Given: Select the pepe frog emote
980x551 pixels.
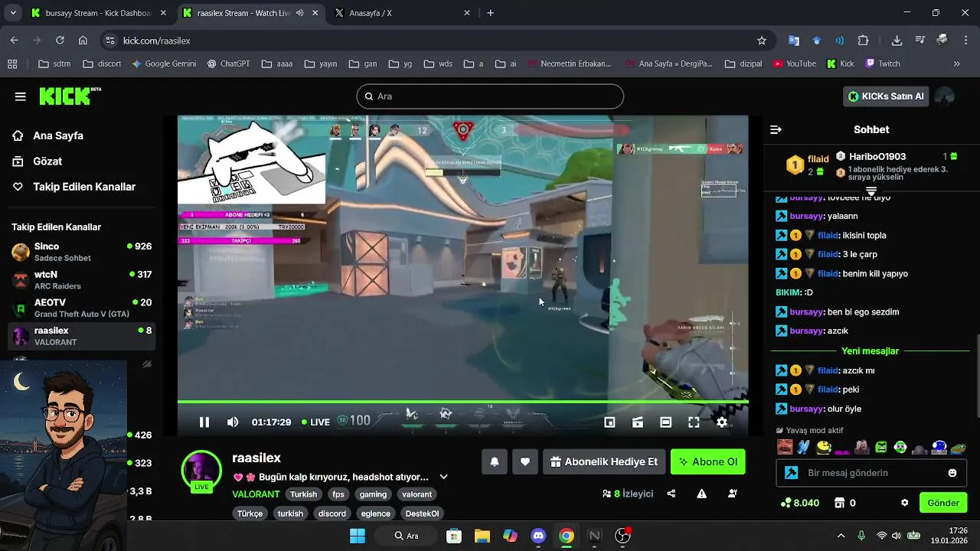Looking at the screenshot, I should 959,447.
